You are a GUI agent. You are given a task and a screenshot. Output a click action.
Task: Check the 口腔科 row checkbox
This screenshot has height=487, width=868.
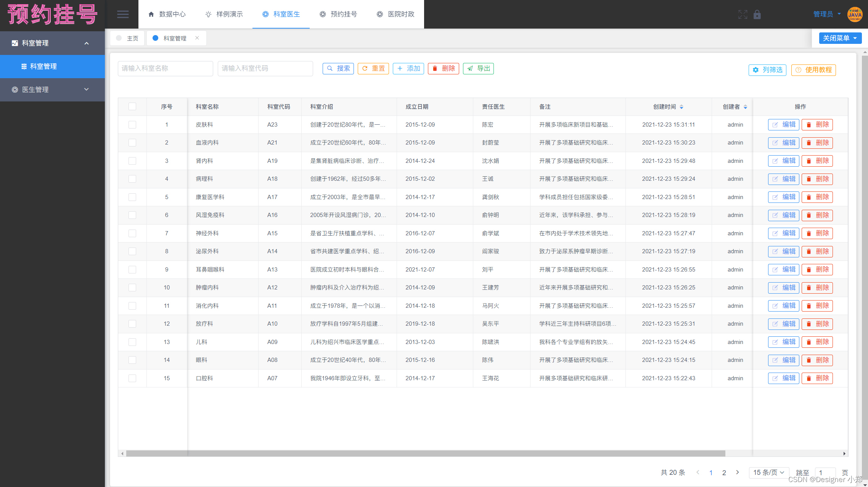(x=132, y=378)
